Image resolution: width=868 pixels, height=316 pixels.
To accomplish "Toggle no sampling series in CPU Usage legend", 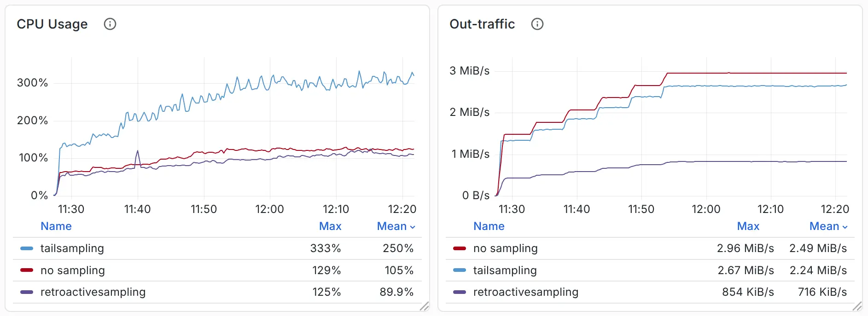I will tap(73, 270).
